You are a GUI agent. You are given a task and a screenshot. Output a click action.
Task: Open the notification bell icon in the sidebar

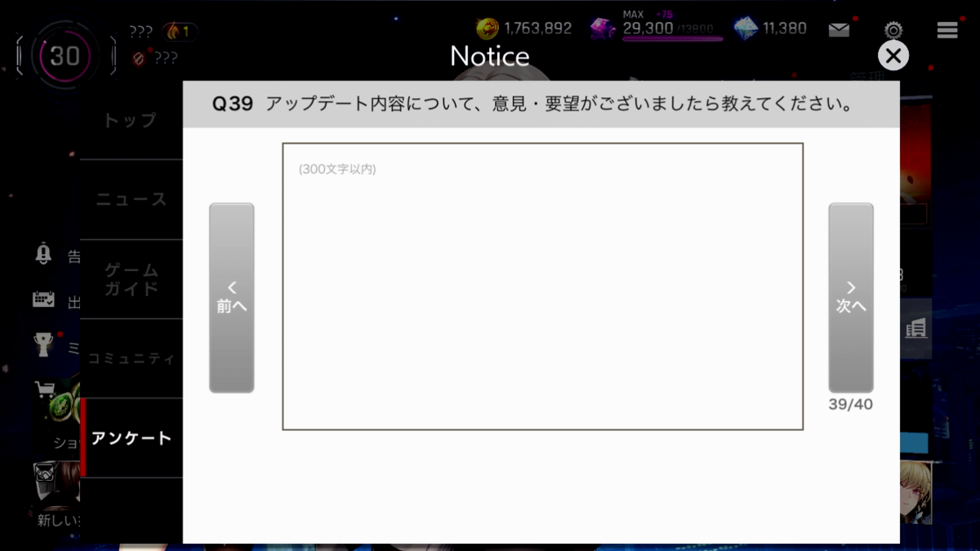(43, 254)
